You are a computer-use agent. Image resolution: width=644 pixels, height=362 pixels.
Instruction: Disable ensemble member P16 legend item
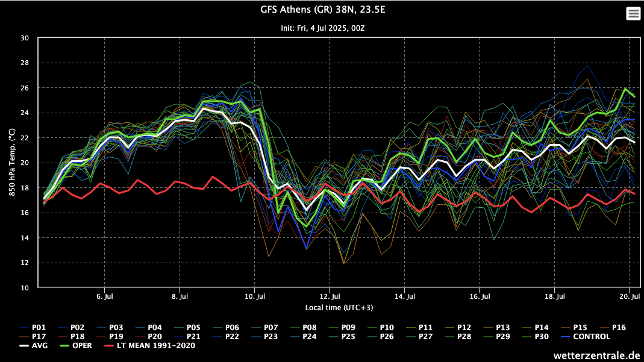[619, 327]
